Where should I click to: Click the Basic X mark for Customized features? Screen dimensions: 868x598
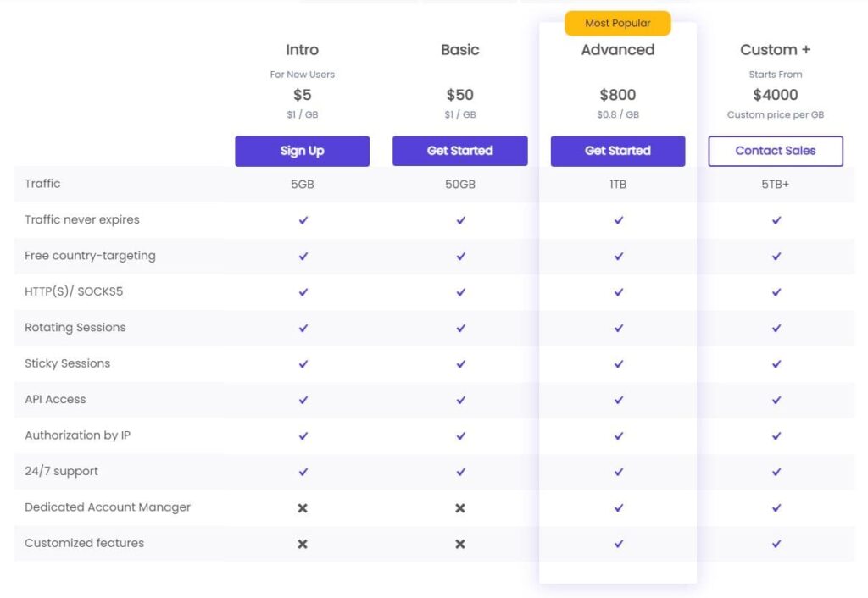click(x=460, y=544)
